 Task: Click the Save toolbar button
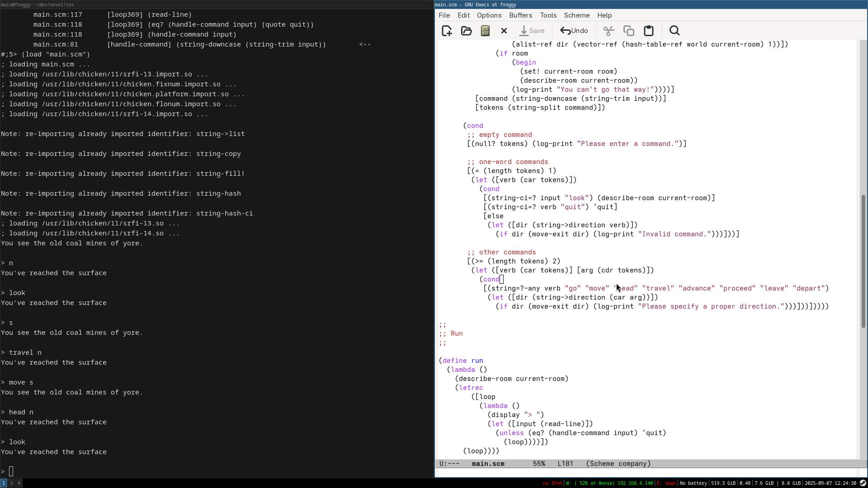coord(532,31)
